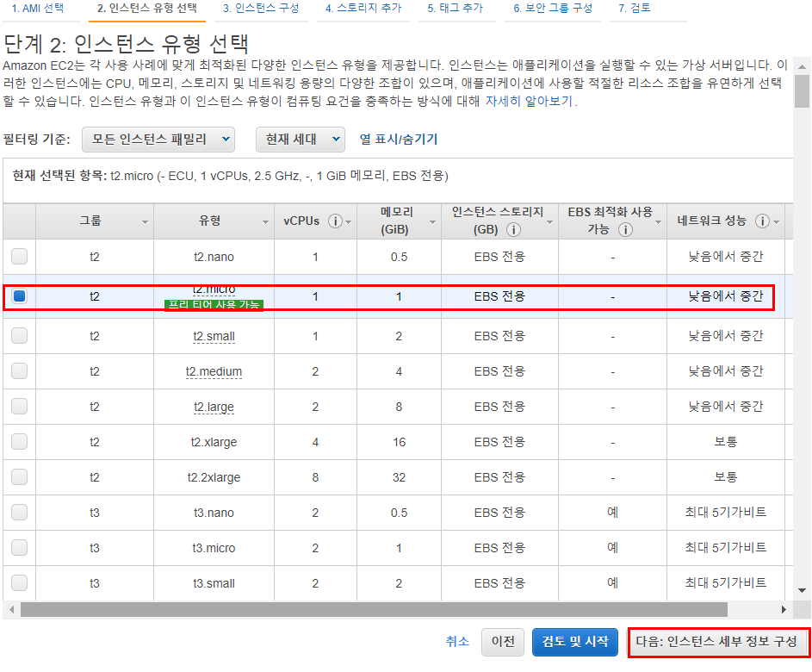Select the t2.medium instance checkbox

tap(20, 371)
